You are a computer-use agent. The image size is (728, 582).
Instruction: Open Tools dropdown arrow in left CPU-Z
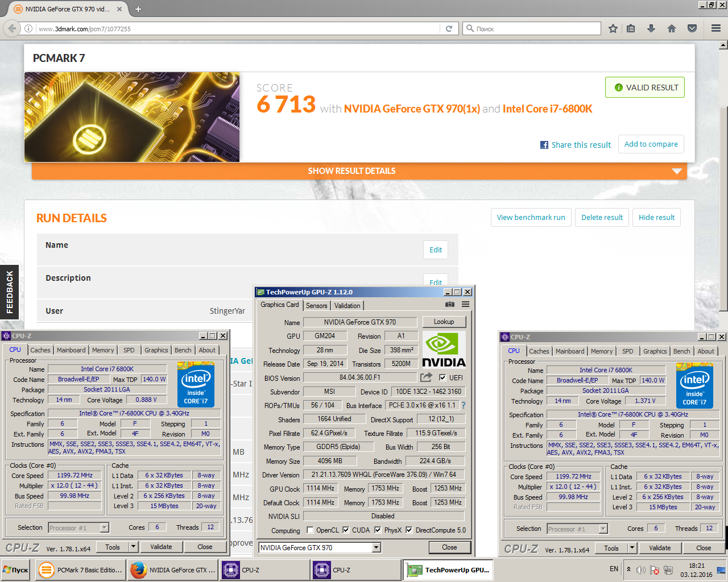[134, 547]
